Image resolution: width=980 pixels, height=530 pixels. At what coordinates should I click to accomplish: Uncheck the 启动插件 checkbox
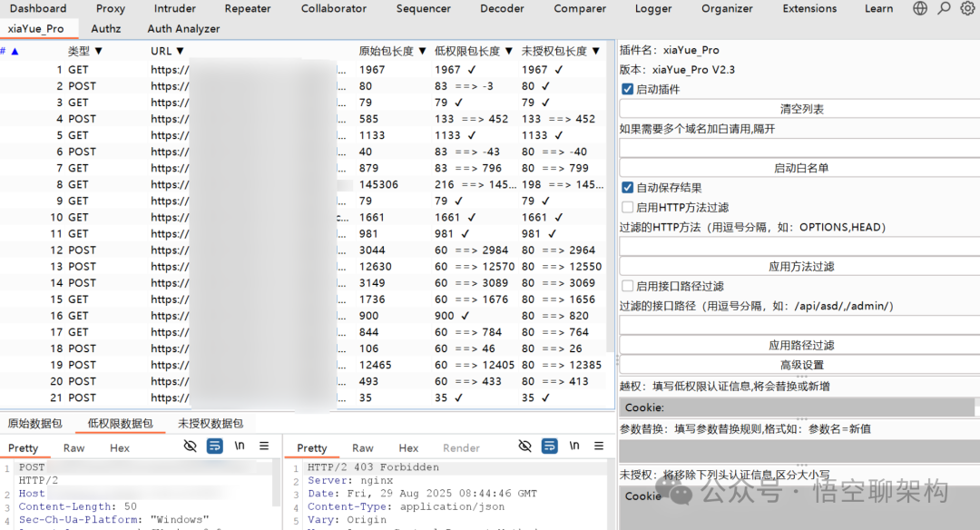pyautogui.click(x=627, y=89)
